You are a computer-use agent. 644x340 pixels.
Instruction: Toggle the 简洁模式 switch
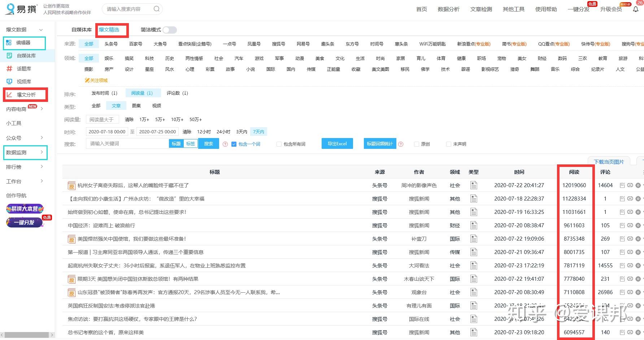[x=170, y=30]
